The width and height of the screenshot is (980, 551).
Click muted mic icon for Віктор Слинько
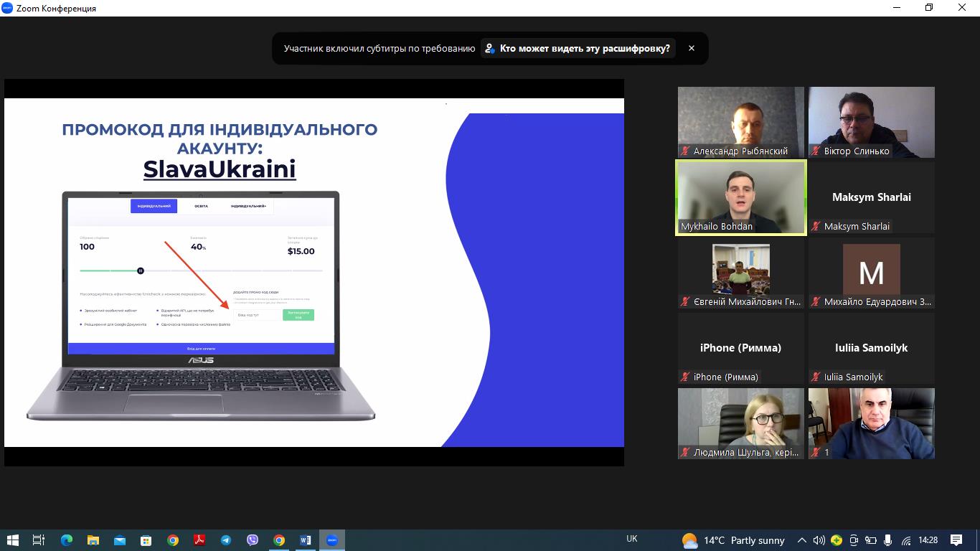816,151
